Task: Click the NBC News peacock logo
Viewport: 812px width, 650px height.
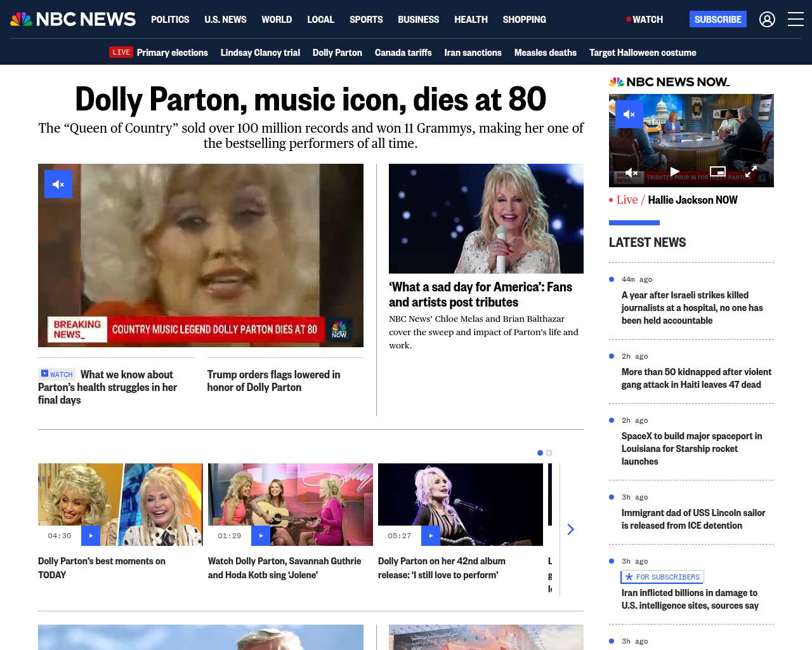Action: tap(73, 19)
